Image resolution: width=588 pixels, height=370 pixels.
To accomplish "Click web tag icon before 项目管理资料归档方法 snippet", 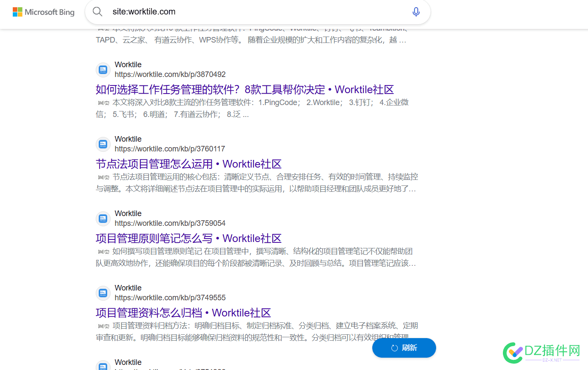I will pyautogui.click(x=103, y=326).
